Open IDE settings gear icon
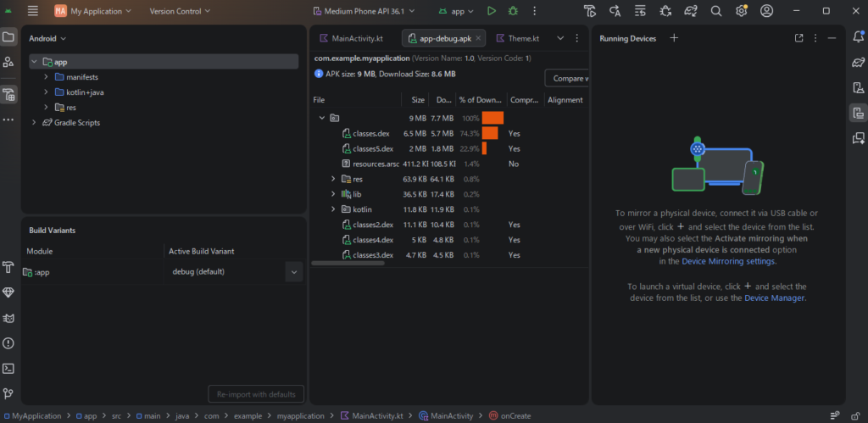This screenshot has height=423, width=868. click(742, 11)
